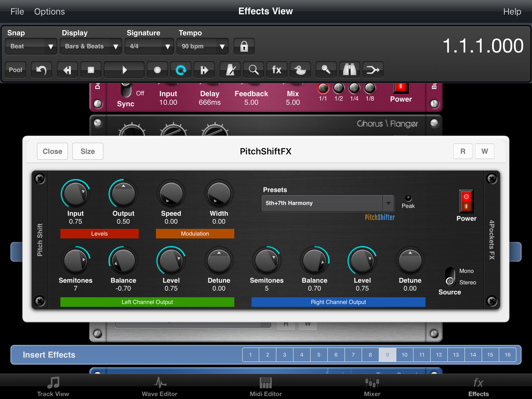Open the Options menu

click(49, 11)
